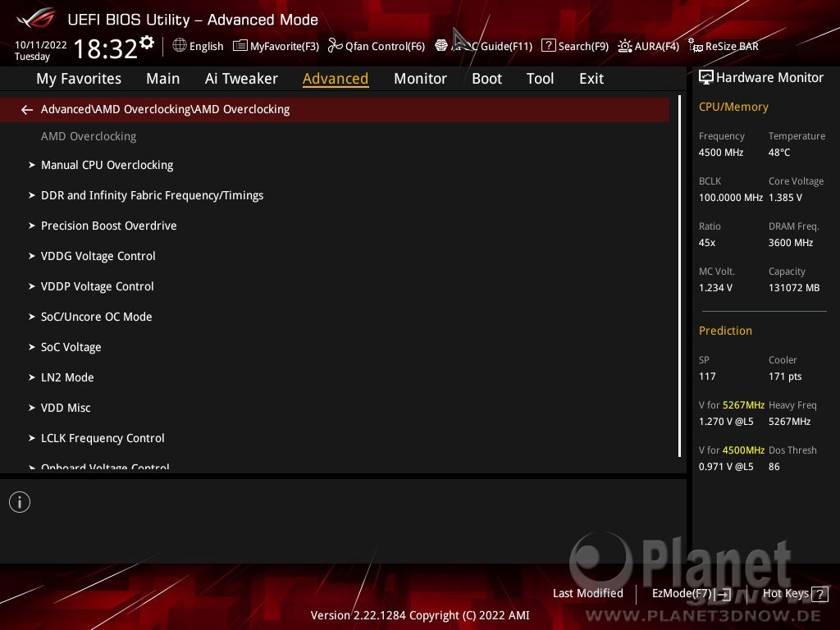Click the Hardware Monitor display icon
This screenshot has height=630, width=840.
point(706,77)
